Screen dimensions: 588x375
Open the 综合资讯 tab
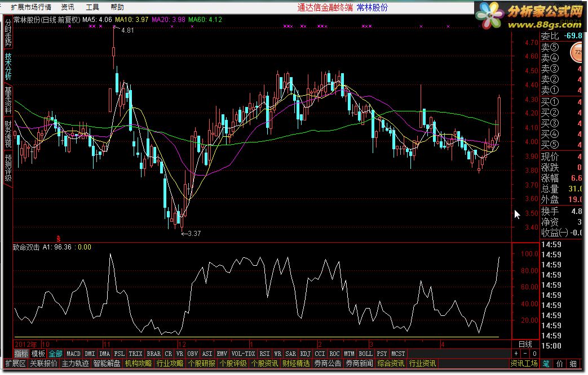click(x=391, y=363)
